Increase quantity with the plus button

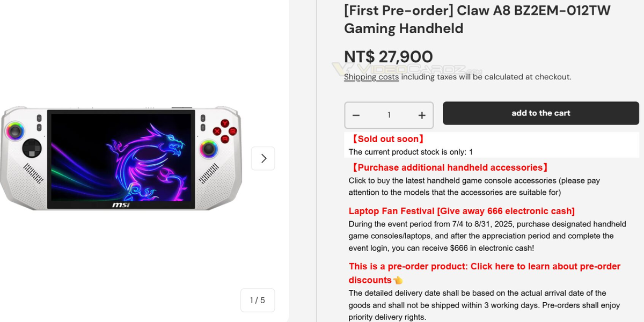click(x=422, y=115)
